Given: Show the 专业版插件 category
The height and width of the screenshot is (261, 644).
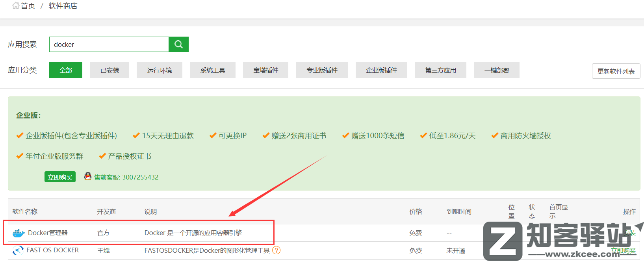Looking at the screenshot, I should 322,70.
